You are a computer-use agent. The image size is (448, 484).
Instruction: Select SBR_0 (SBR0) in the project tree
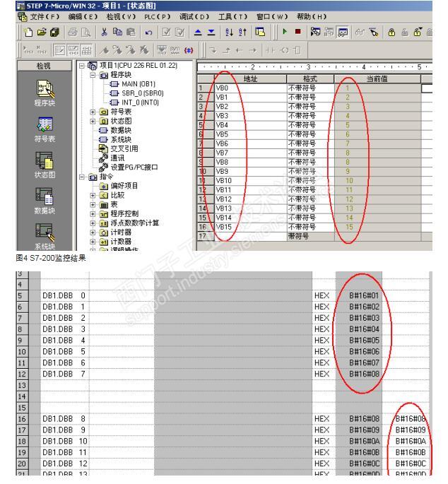click(x=142, y=93)
